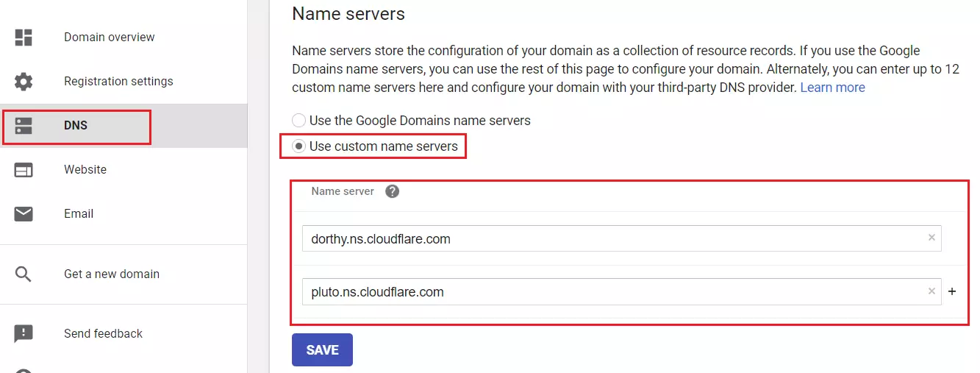
Task: Click the Domain overview dashboard icon
Action: tap(24, 38)
